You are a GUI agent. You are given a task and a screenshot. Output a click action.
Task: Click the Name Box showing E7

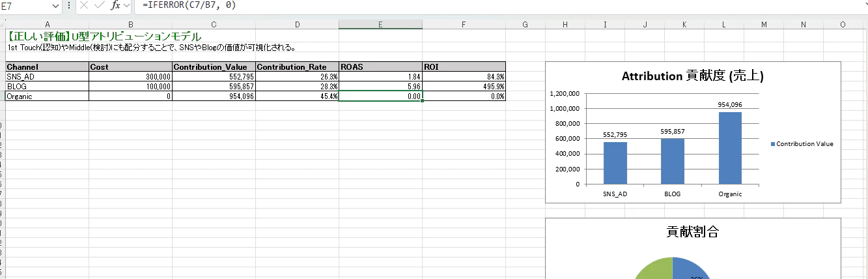point(25,5)
